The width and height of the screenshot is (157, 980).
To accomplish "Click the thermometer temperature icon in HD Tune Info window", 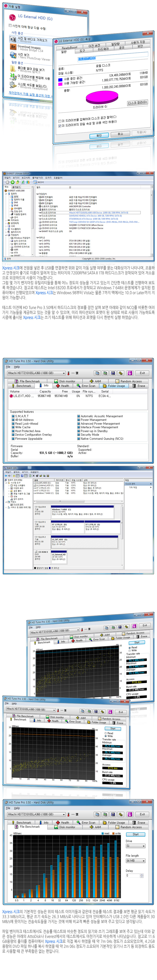I will pyautogui.click(x=68, y=373).
